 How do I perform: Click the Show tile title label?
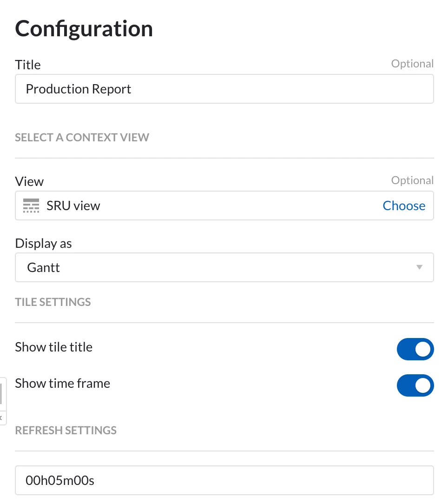coord(53,347)
